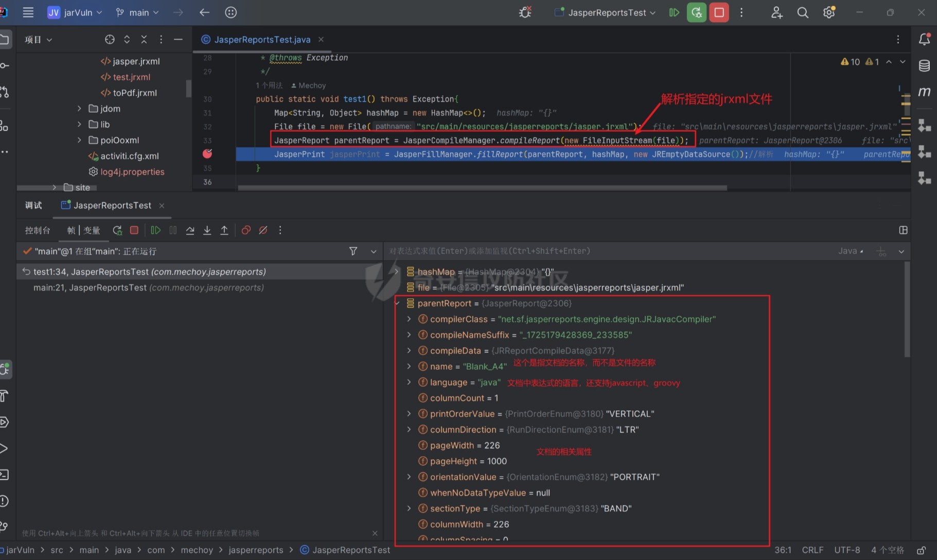The height and width of the screenshot is (560, 937).
Task: Click the stop square in debug toolbar
Action: click(134, 230)
